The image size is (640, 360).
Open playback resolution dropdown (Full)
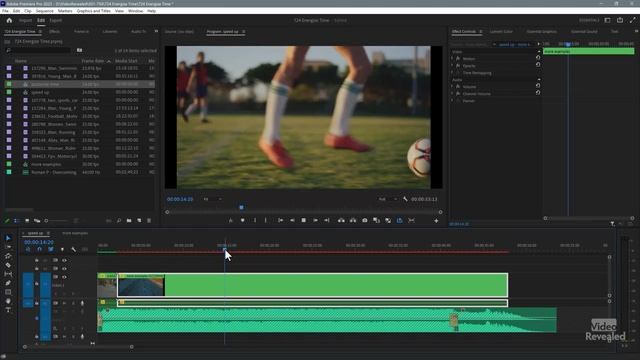pos(387,199)
